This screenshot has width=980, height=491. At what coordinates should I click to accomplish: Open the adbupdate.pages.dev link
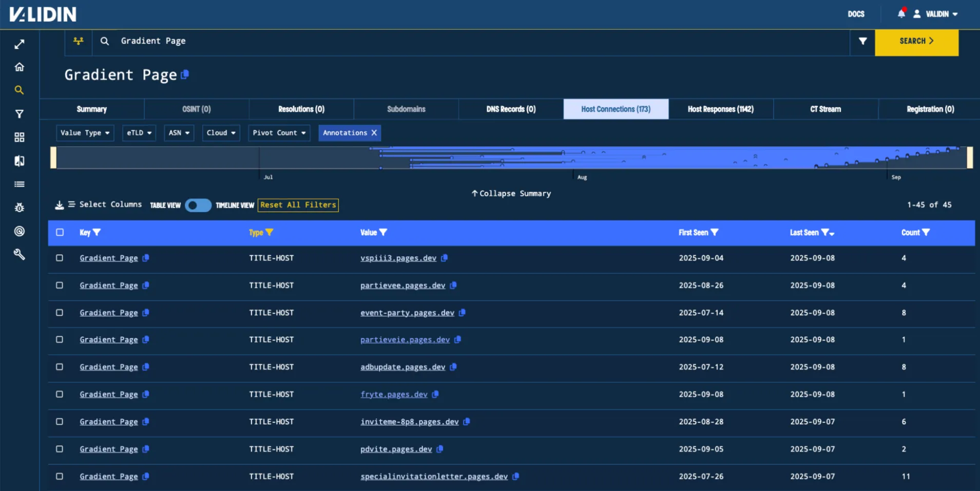point(403,367)
